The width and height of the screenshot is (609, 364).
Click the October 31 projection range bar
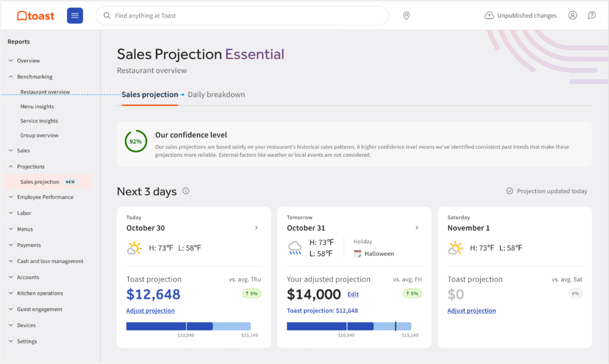[x=349, y=326]
